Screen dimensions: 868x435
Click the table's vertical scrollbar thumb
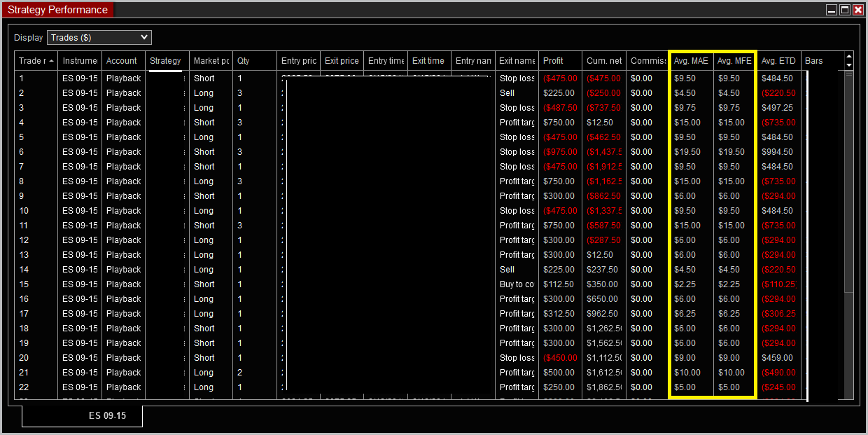[x=849, y=182]
